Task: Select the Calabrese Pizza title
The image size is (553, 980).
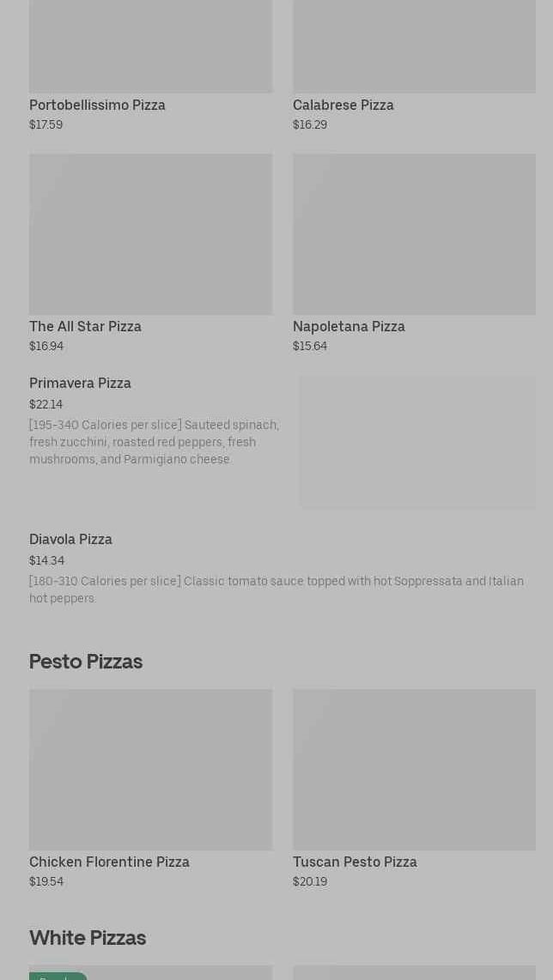Action: click(x=343, y=106)
